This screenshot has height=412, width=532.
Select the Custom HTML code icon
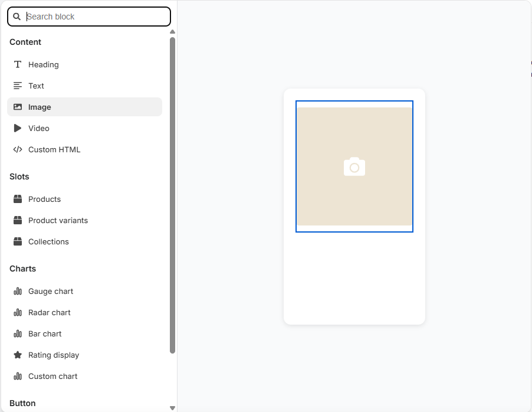18,149
